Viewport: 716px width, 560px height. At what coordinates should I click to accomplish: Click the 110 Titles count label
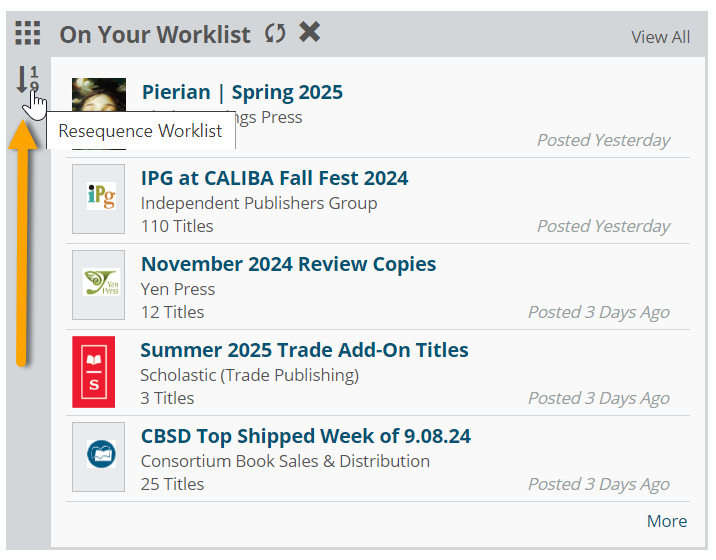tap(177, 226)
